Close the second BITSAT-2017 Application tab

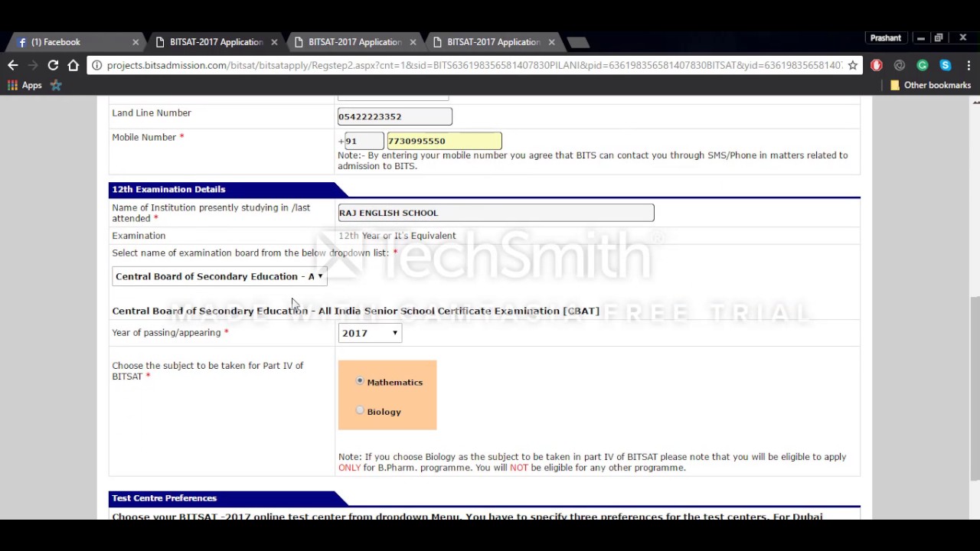click(413, 42)
